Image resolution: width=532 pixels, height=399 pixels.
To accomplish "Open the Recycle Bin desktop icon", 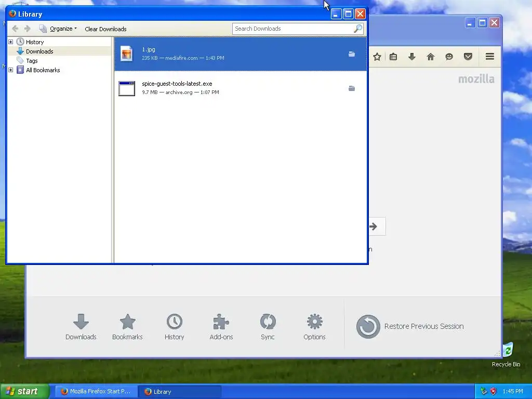I will point(506,355).
